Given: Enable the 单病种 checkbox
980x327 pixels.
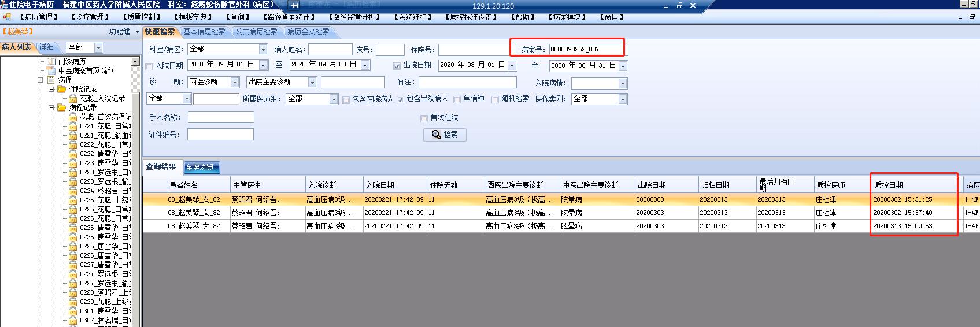Looking at the screenshot, I should click(457, 100).
